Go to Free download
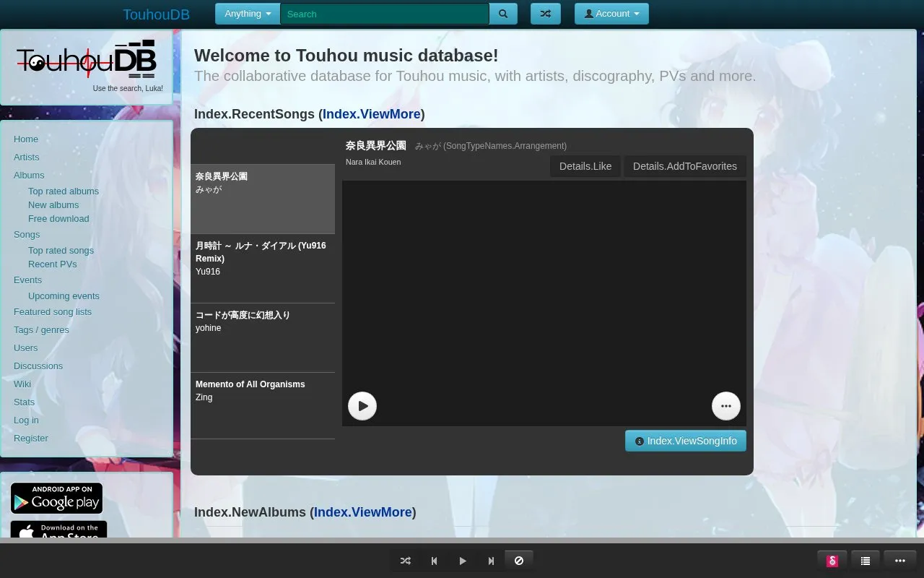The height and width of the screenshot is (578, 924). [58, 219]
